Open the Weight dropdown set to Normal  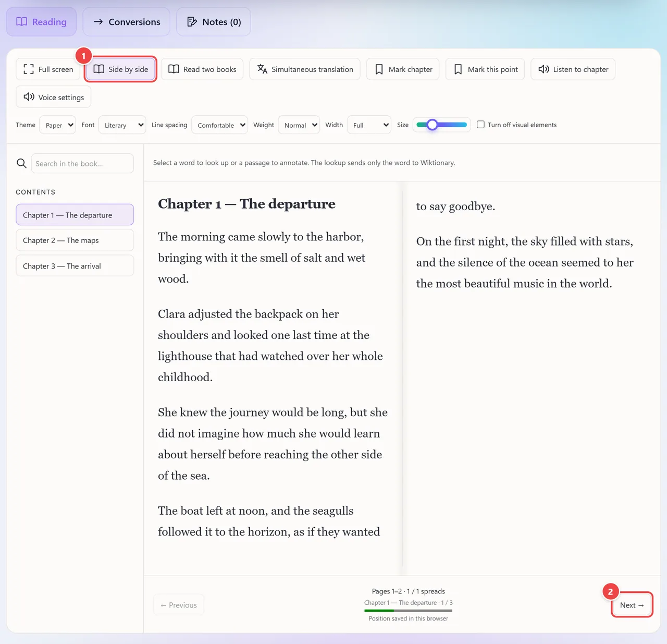pos(299,125)
